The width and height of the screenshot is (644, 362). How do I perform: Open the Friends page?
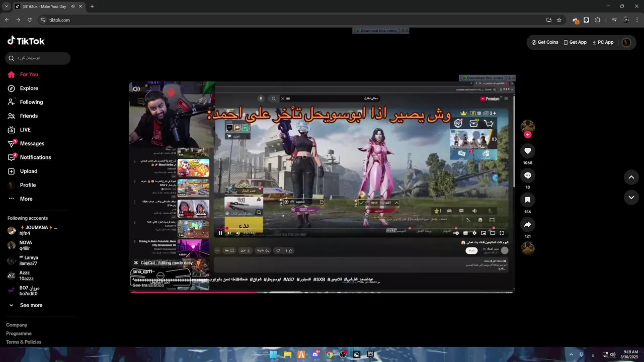click(x=23, y=116)
